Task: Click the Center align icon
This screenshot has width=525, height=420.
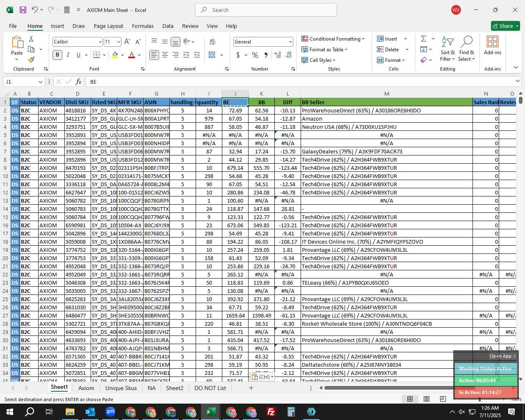Action: pos(165,55)
